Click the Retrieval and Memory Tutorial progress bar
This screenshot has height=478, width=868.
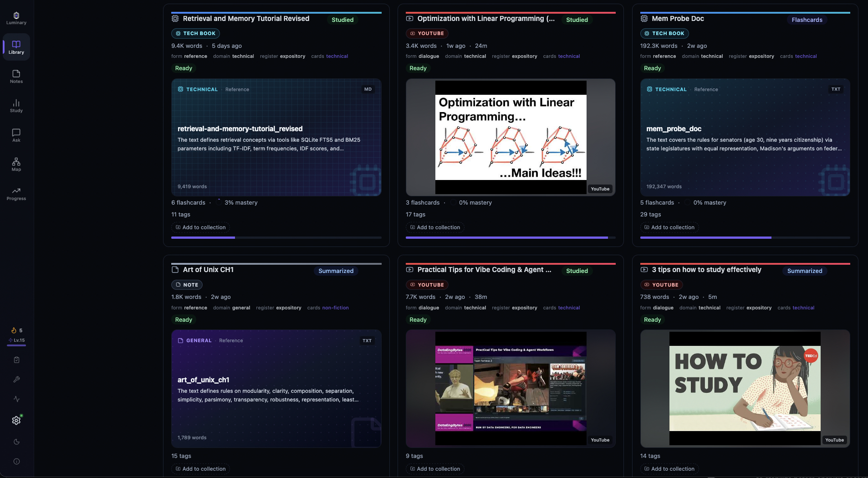pos(276,237)
